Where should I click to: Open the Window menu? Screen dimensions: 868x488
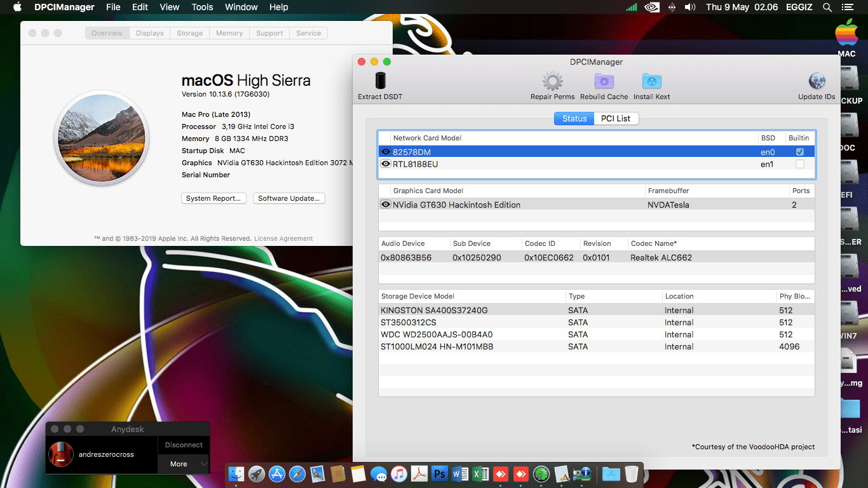(x=241, y=7)
